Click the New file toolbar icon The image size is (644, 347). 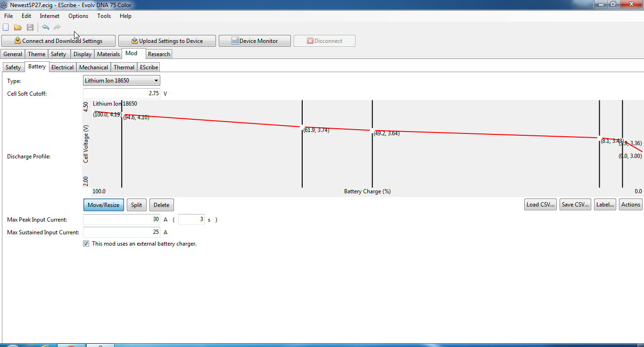pyautogui.click(x=6, y=27)
